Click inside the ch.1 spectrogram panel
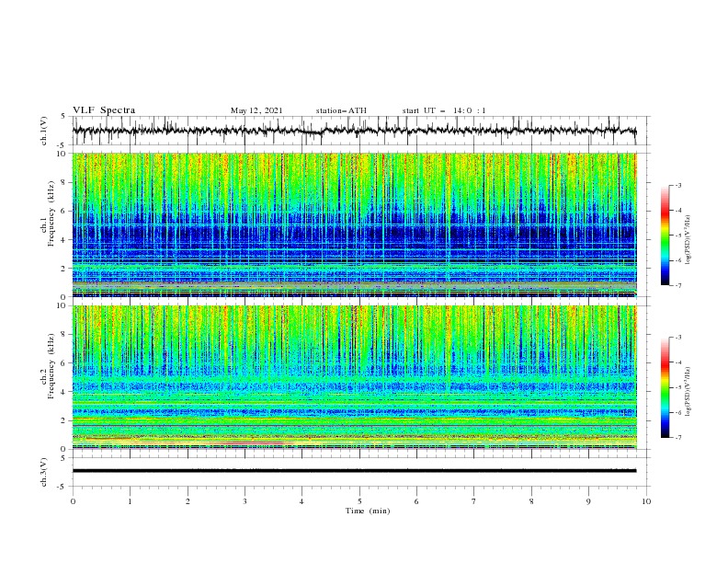The width and height of the screenshot is (728, 563). (354, 224)
